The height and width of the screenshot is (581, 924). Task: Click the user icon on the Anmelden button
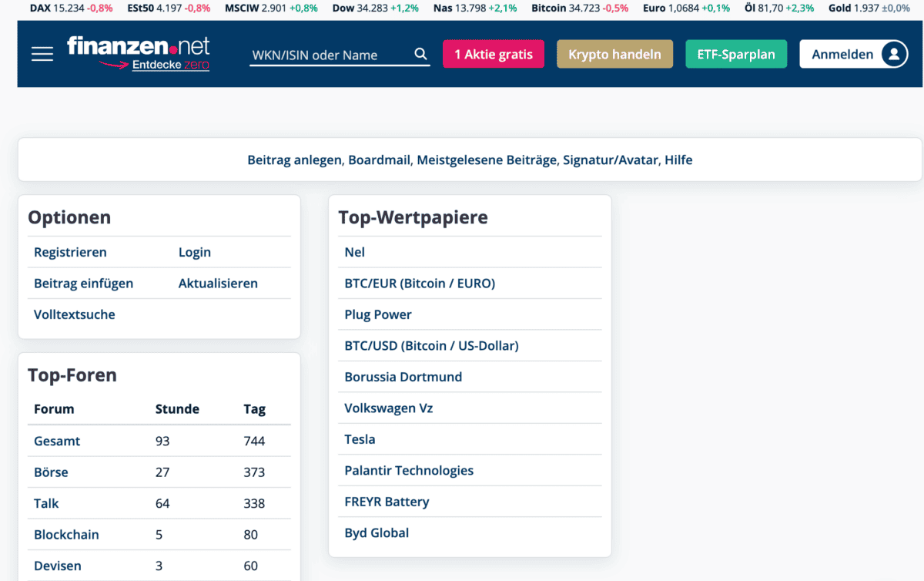point(896,54)
